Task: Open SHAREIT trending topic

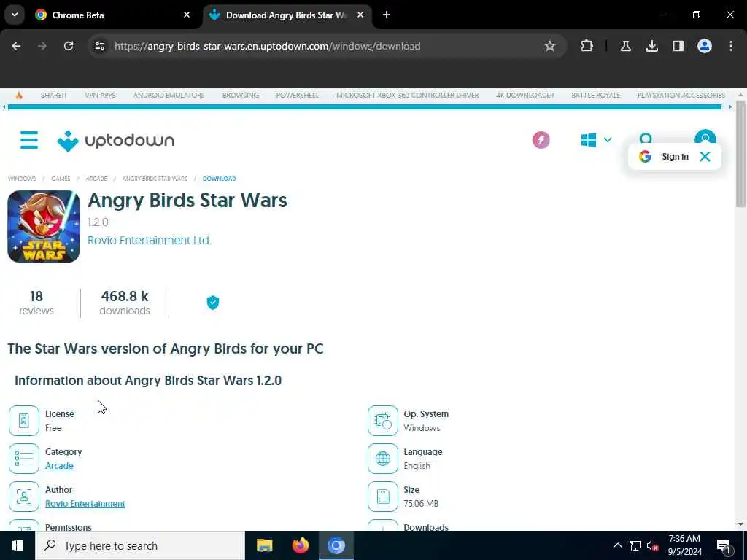Action: coord(54,96)
